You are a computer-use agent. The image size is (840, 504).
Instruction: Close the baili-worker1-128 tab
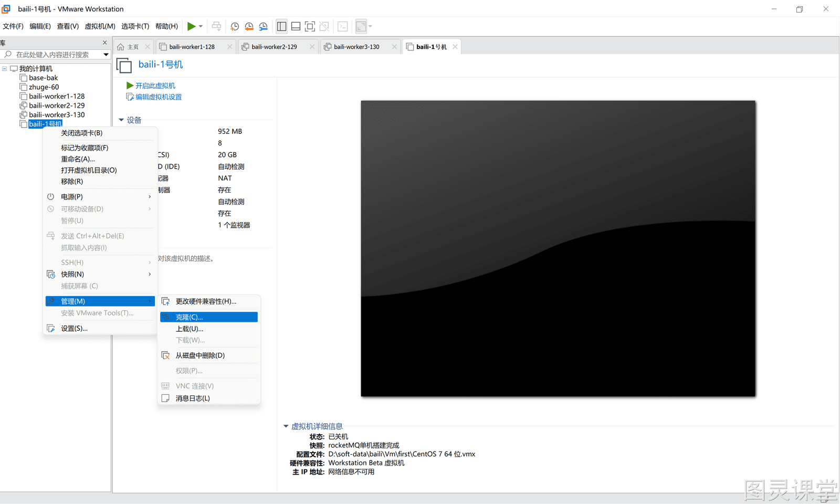coord(229,47)
